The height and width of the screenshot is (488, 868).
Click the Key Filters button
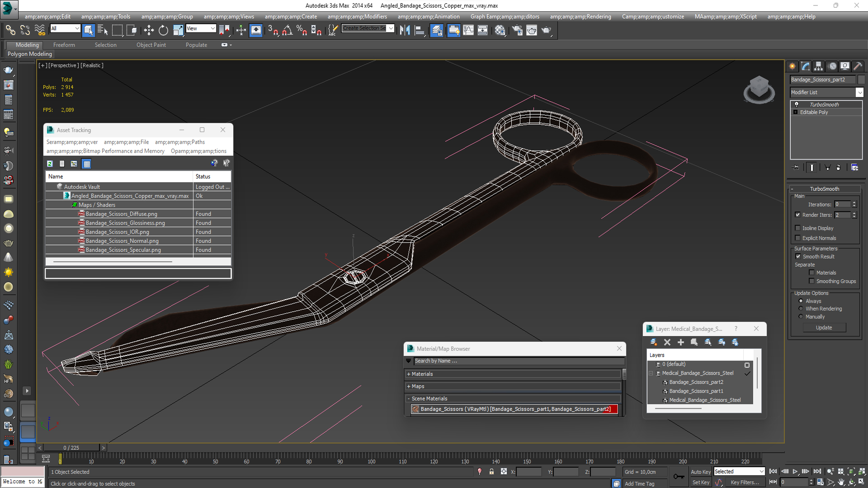pos(745,483)
